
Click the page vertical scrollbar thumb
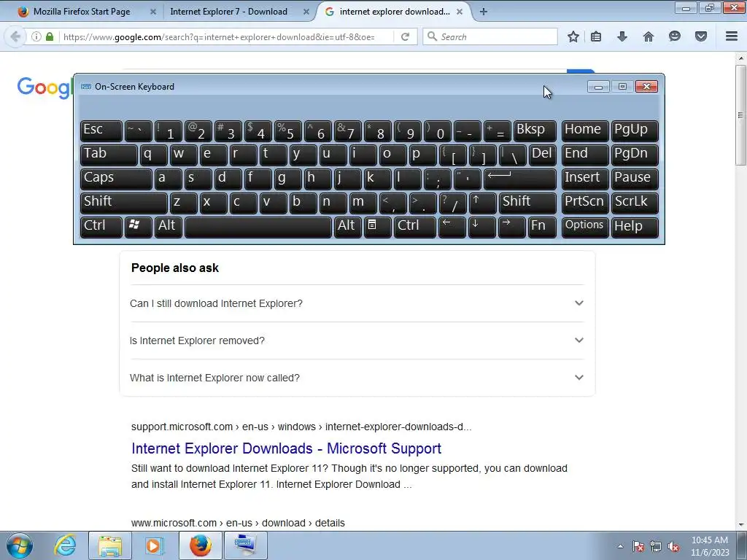tap(740, 115)
